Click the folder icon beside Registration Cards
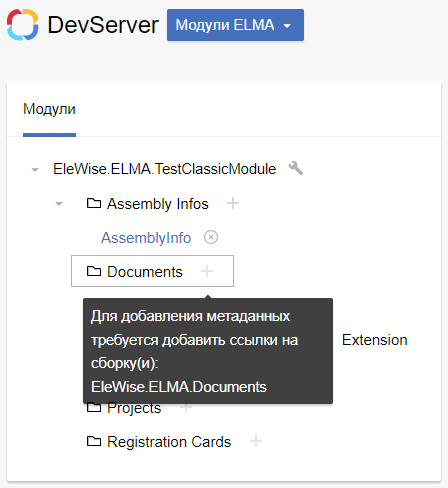The height and width of the screenshot is (488, 448). pos(94,441)
